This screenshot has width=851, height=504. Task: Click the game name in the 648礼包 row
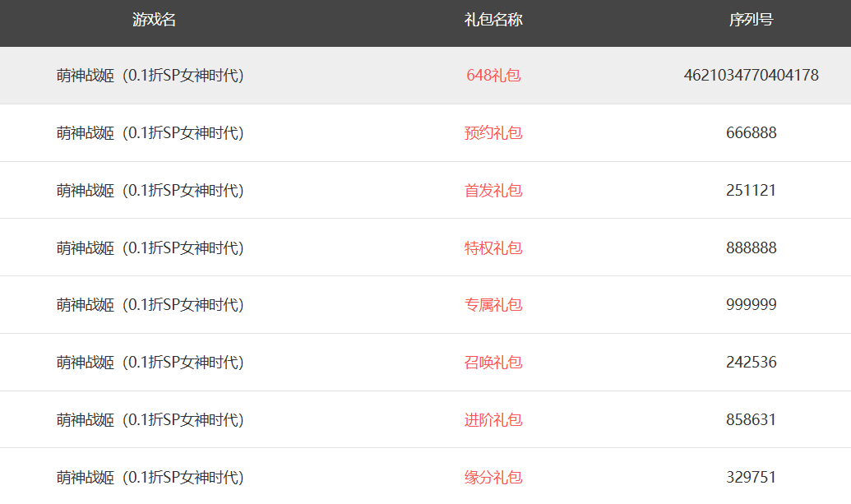(x=150, y=76)
